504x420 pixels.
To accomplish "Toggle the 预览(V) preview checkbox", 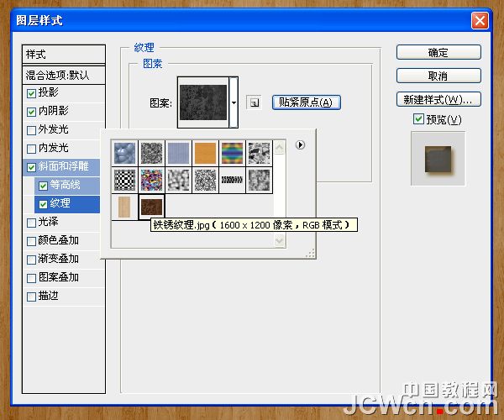I will click(418, 119).
